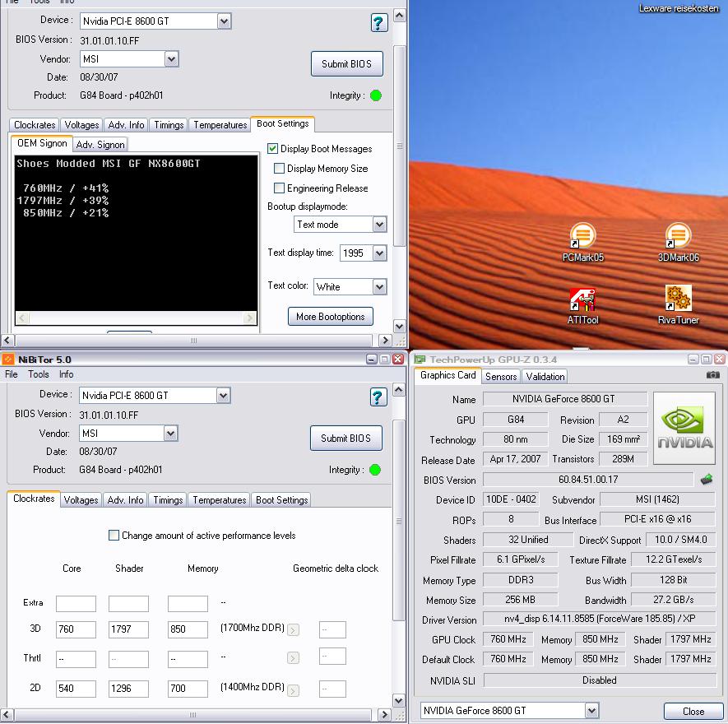Open Temperatures tab in lower NiBiTor
Image resolution: width=728 pixels, height=724 pixels.
tap(219, 499)
